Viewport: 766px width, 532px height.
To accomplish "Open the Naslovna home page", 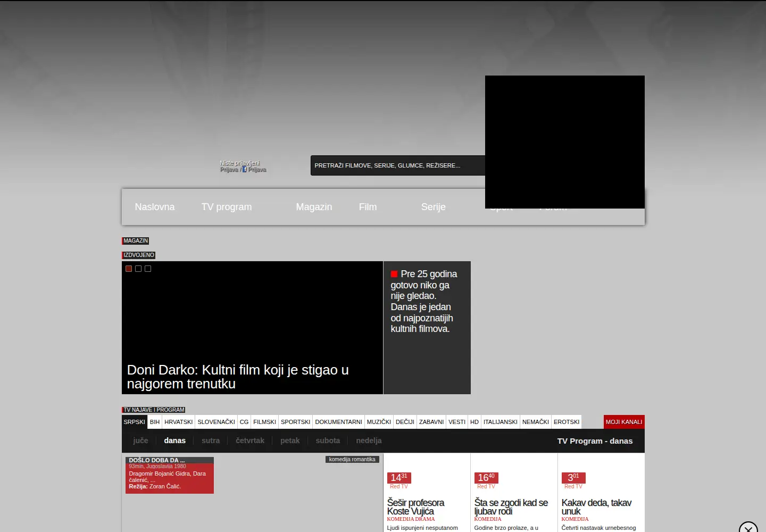I will point(155,207).
